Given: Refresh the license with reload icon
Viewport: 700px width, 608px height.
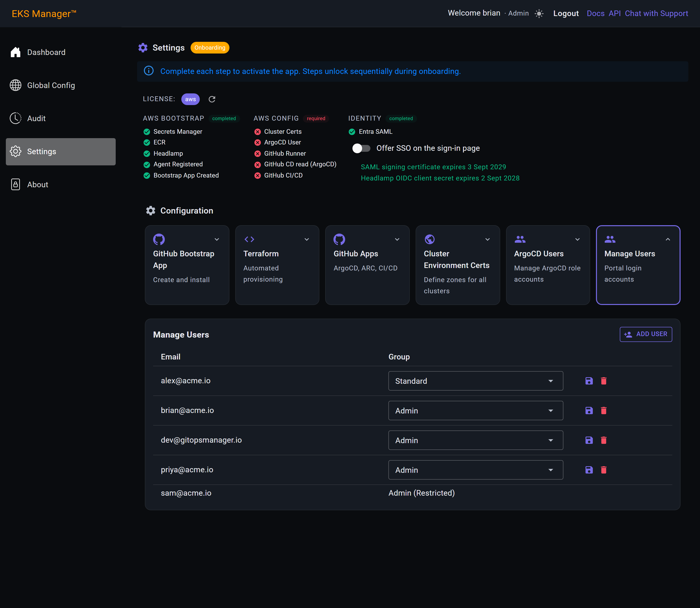Looking at the screenshot, I should click(x=212, y=99).
